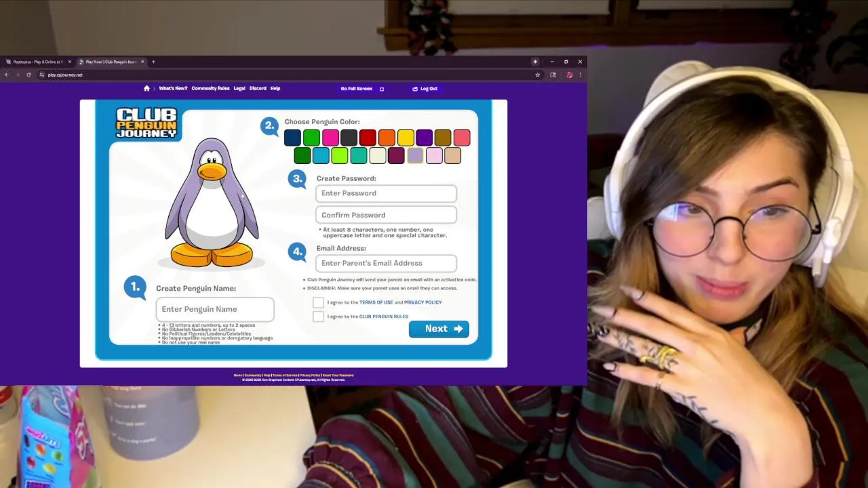Open the PRIVACY POLICY link

(x=422, y=302)
